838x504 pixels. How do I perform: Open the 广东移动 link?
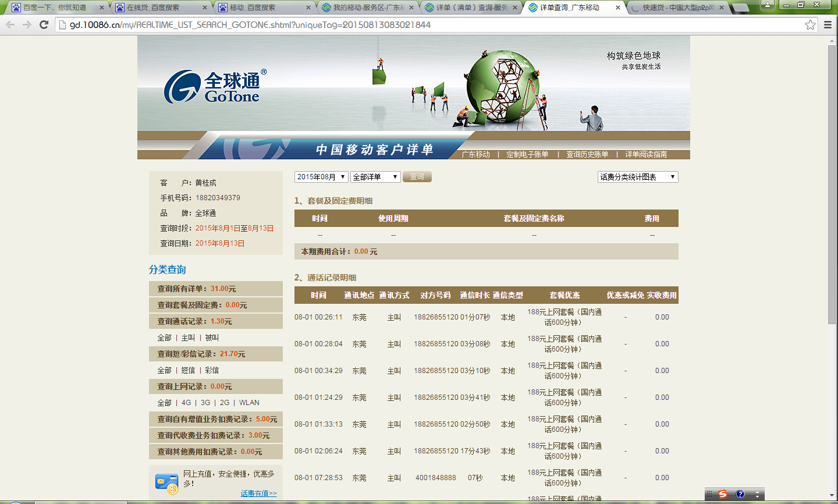[x=476, y=154]
